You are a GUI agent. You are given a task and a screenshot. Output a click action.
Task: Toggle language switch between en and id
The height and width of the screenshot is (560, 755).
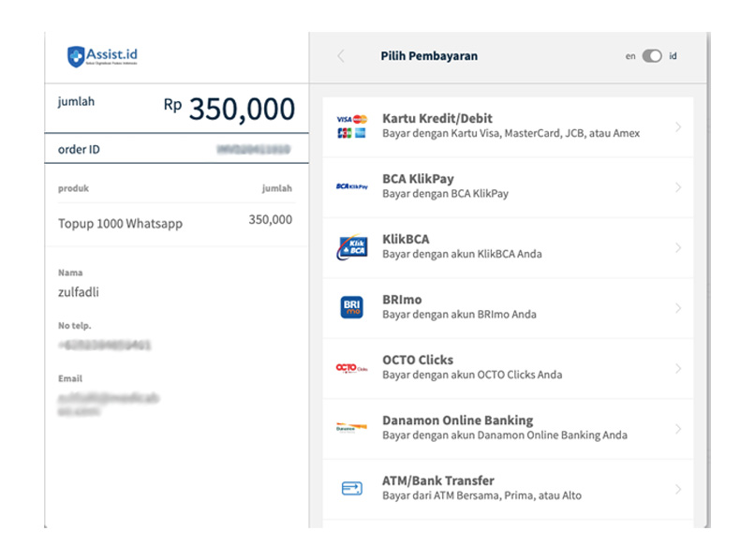652,56
